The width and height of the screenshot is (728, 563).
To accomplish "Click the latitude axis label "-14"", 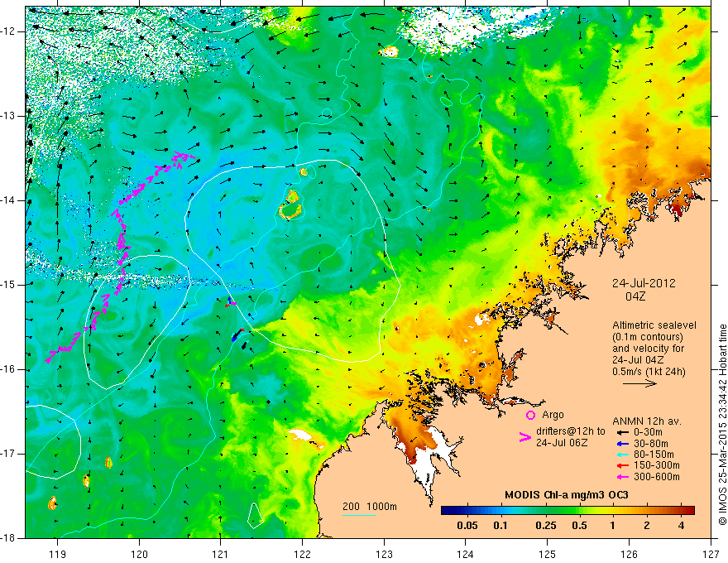I will (x=9, y=200).
